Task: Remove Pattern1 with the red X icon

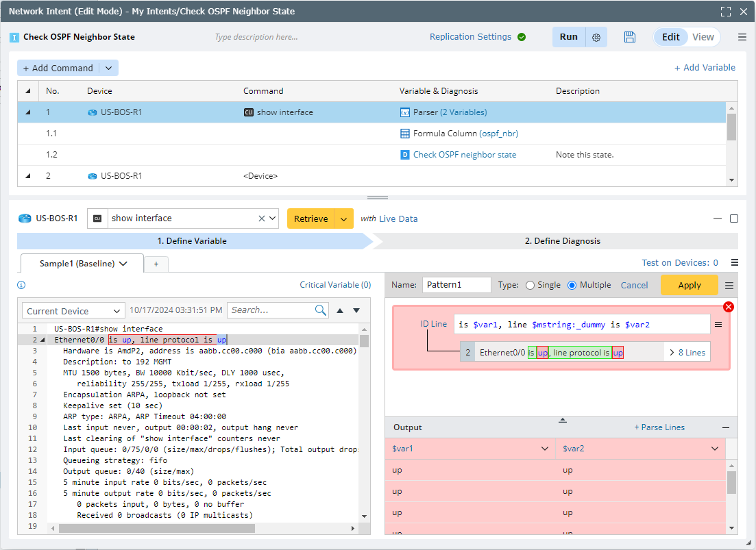Action: tap(728, 307)
